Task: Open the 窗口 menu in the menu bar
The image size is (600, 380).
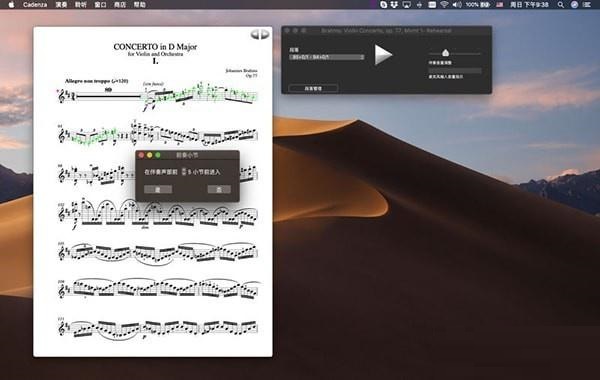Action: 100,5
